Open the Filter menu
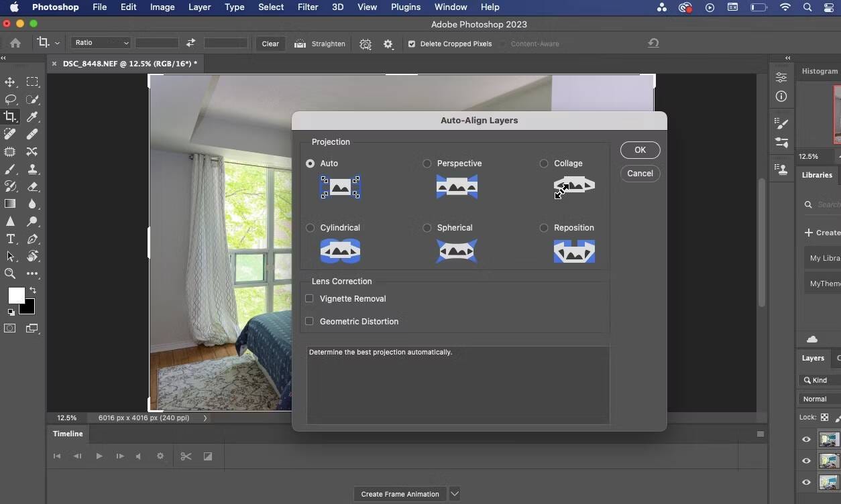This screenshot has height=504, width=841. pos(308,7)
